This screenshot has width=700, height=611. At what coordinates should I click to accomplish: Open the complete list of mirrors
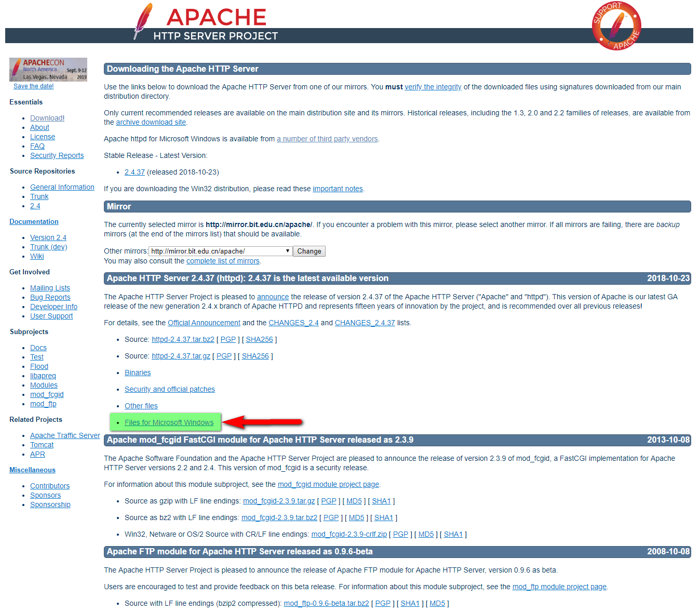223,261
